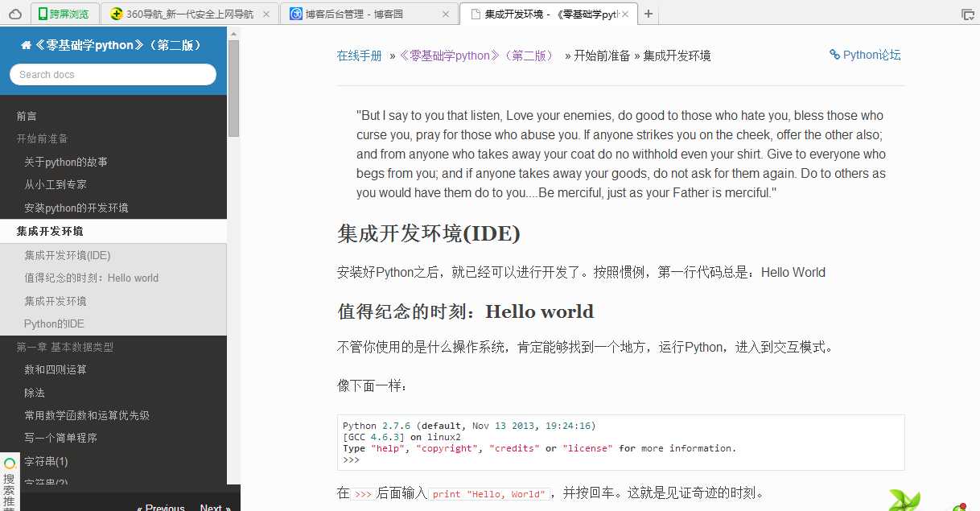Click the Python 2.7.6 code block
Image resolution: width=980 pixels, height=511 pixels.
[620, 443]
